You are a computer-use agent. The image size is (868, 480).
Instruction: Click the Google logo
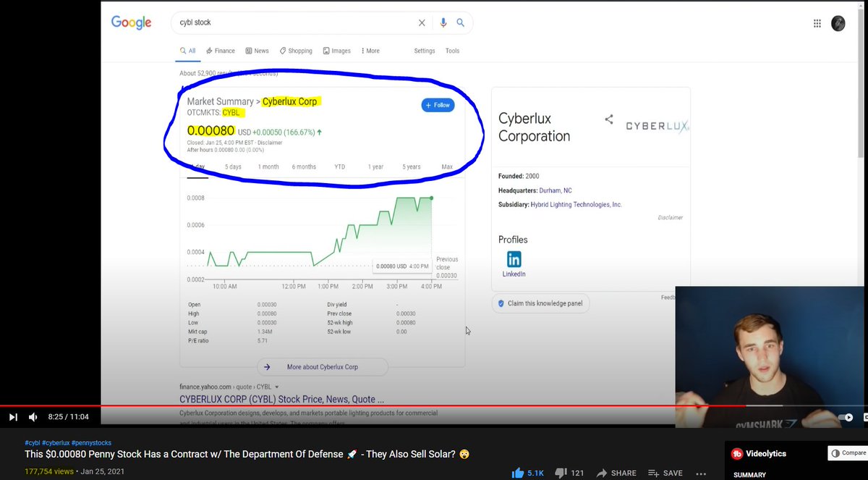(x=131, y=22)
